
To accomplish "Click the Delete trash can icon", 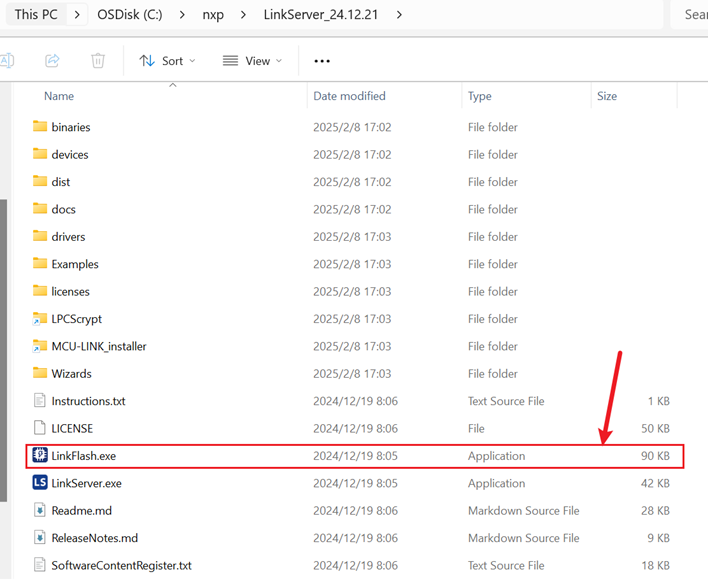I will click(98, 61).
